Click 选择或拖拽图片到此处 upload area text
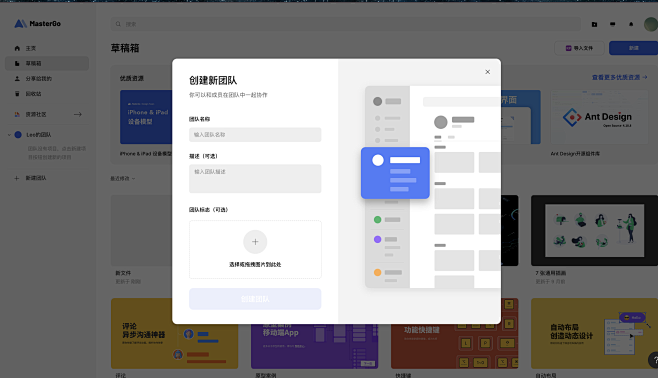The height and width of the screenshot is (378, 658). [x=255, y=264]
